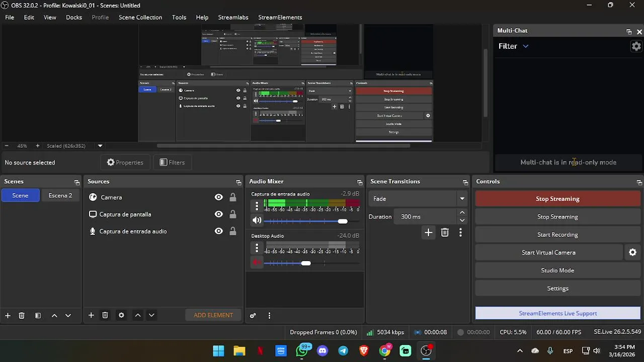Hide the Captura de pantalla source
The image size is (644, 362).
click(218, 214)
